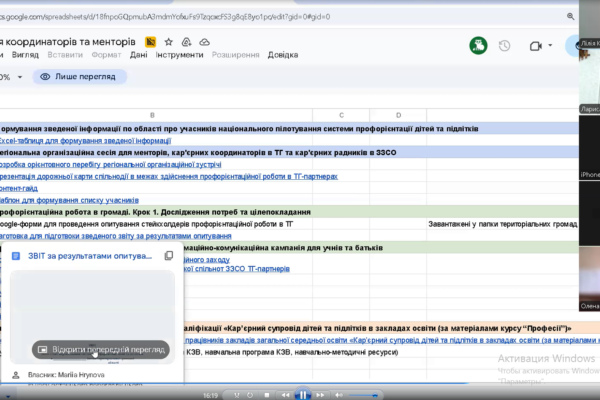
Task: Open the 'Контент-гайд' link
Action: 18,186
